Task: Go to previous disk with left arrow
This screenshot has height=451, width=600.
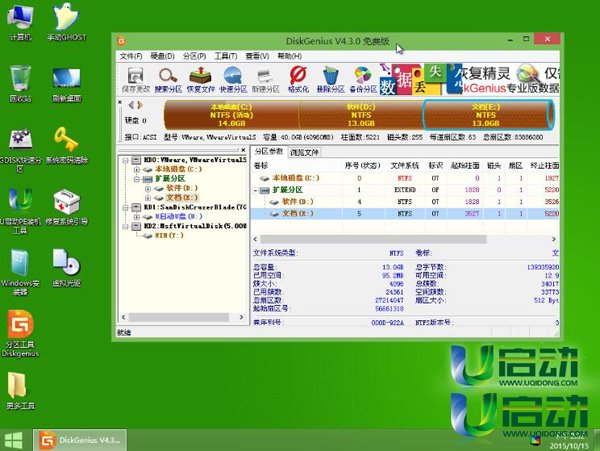Action: 132,105
